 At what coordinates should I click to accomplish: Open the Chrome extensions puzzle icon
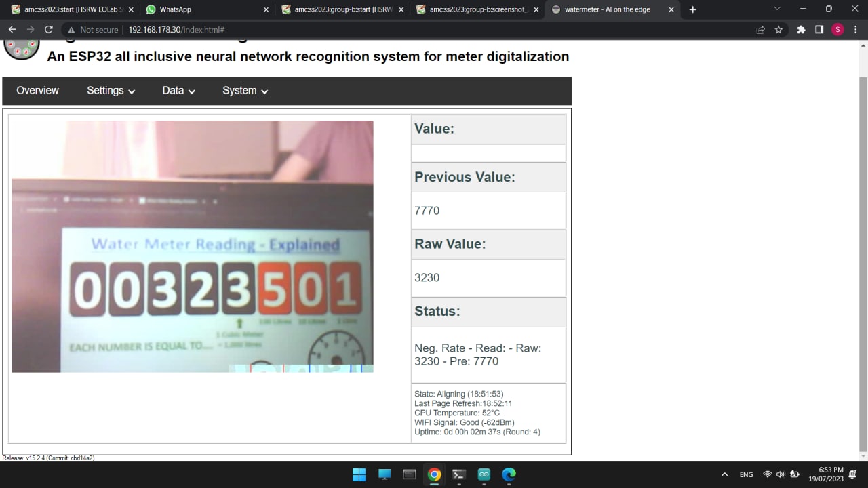click(801, 30)
